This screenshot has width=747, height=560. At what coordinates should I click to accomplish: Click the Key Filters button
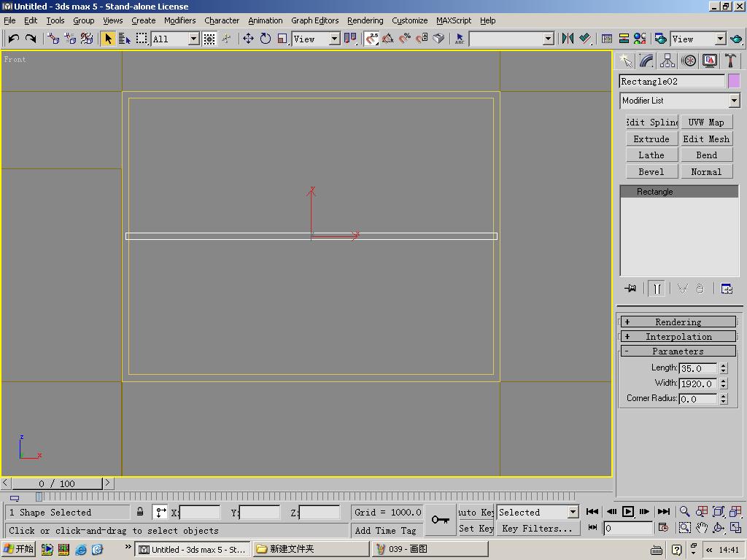537,528
